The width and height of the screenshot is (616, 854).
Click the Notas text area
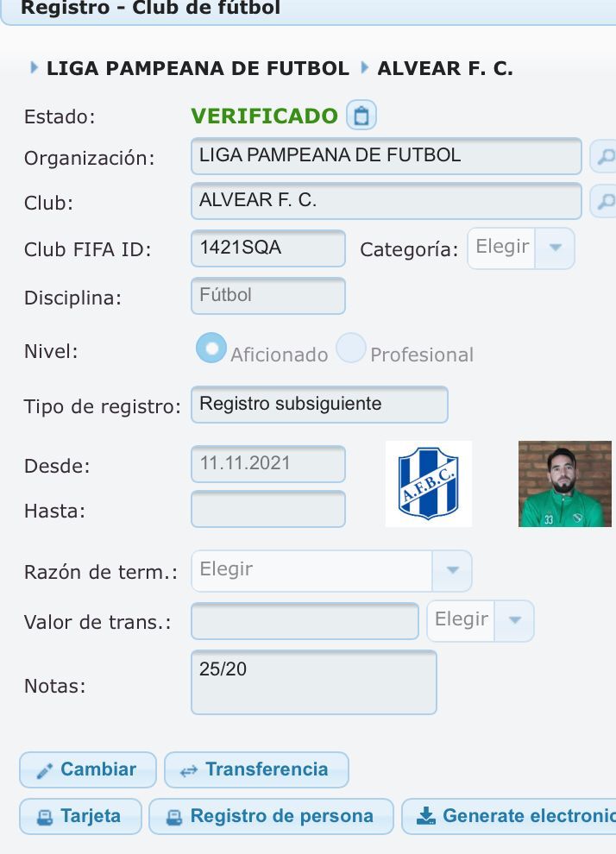314,682
